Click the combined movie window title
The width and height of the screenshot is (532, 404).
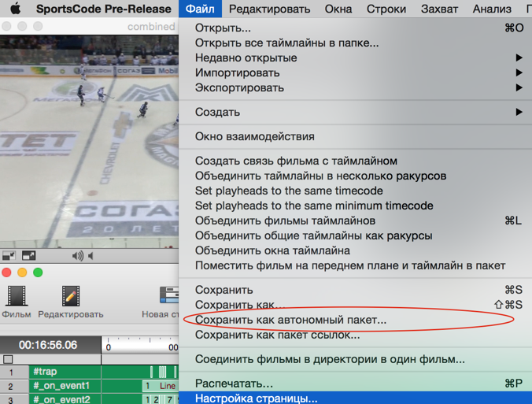click(x=151, y=27)
